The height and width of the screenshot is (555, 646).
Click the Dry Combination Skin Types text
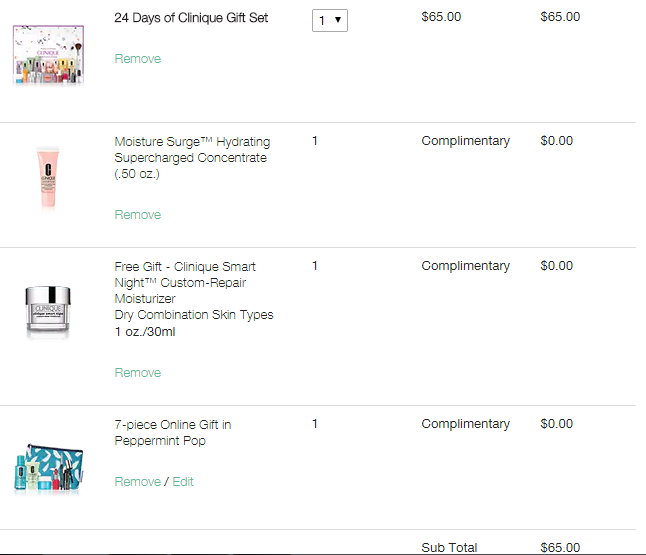[194, 315]
